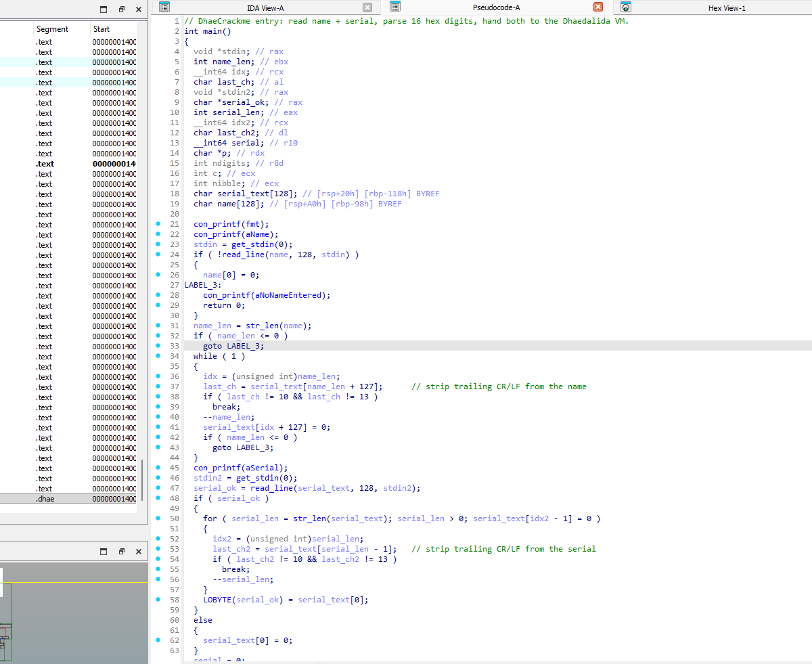
Task: Click 'if ( serial_ok )' on line 48
Action: pos(231,498)
